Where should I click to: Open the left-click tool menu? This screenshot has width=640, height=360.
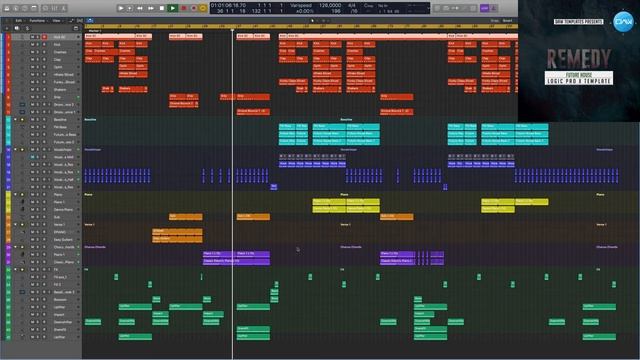pos(313,20)
